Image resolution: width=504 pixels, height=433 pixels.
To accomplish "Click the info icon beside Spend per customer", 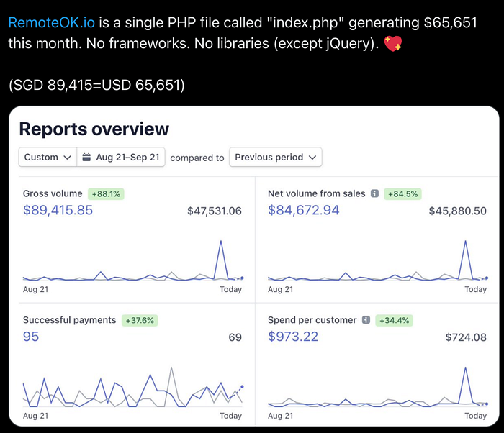I will tap(366, 320).
